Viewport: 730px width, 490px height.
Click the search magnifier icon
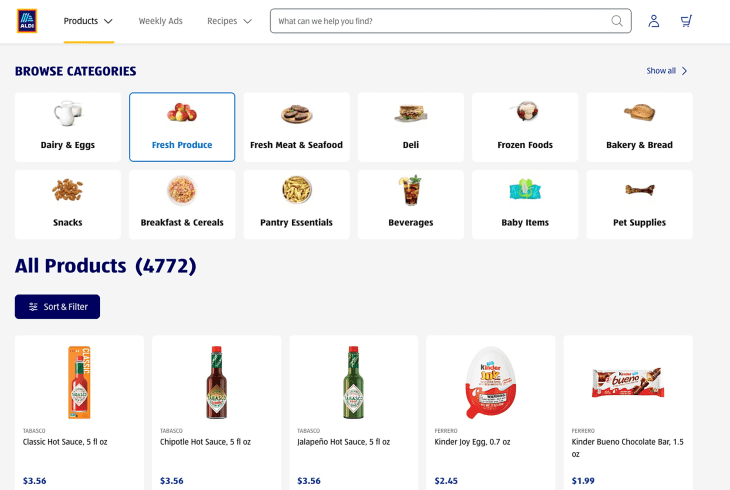click(617, 21)
